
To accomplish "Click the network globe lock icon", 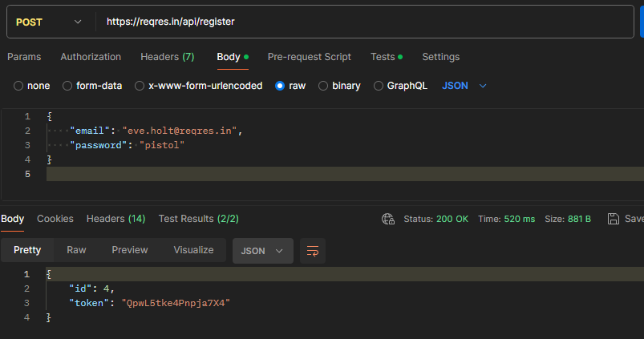I will (388, 219).
